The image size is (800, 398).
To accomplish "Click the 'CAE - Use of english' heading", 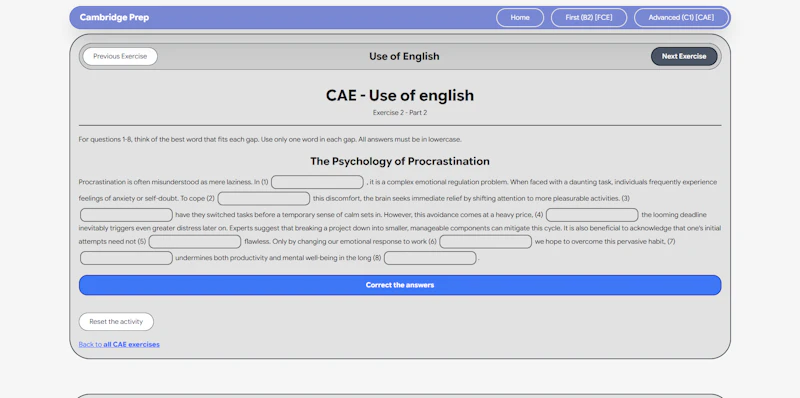I will [400, 95].
